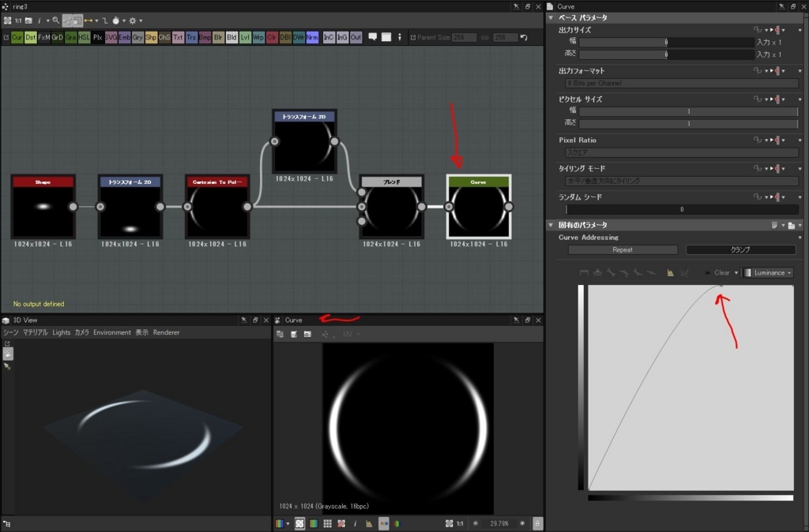Adjust the 出力サイズ 幅 slider
809x532 pixels.
pos(667,43)
